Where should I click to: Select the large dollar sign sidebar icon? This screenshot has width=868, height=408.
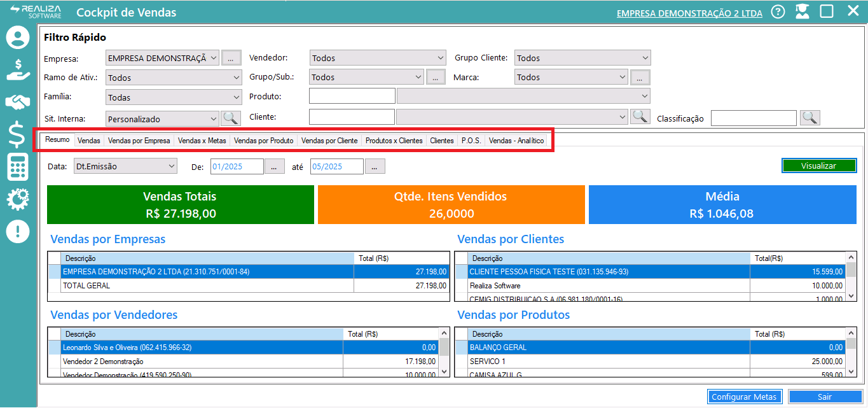point(17,135)
